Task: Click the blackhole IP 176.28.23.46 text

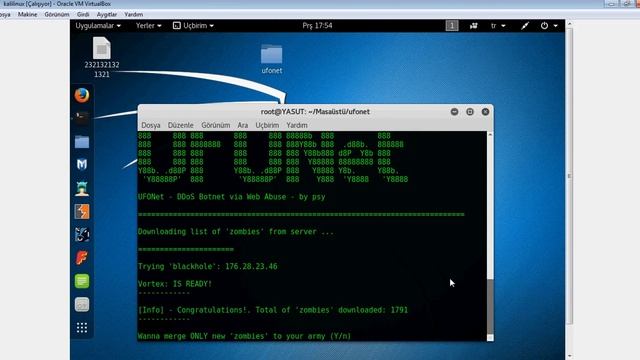Action: tap(251, 267)
